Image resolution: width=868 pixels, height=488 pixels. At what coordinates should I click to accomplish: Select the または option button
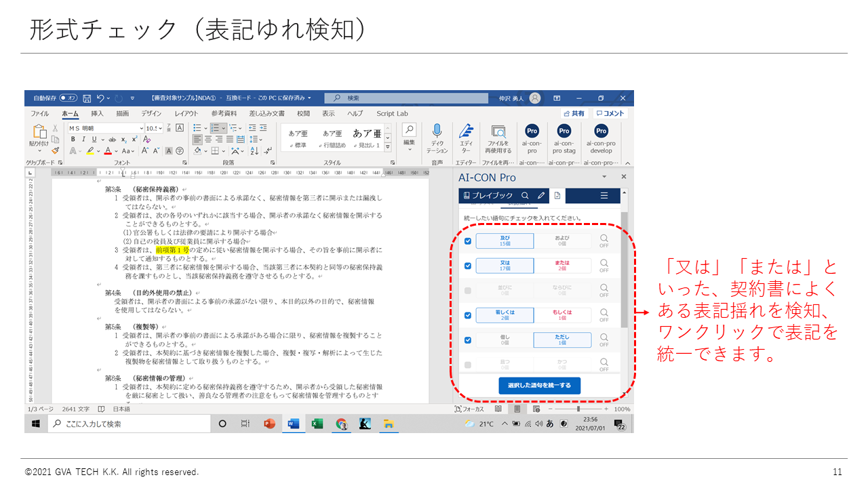pyautogui.click(x=562, y=266)
